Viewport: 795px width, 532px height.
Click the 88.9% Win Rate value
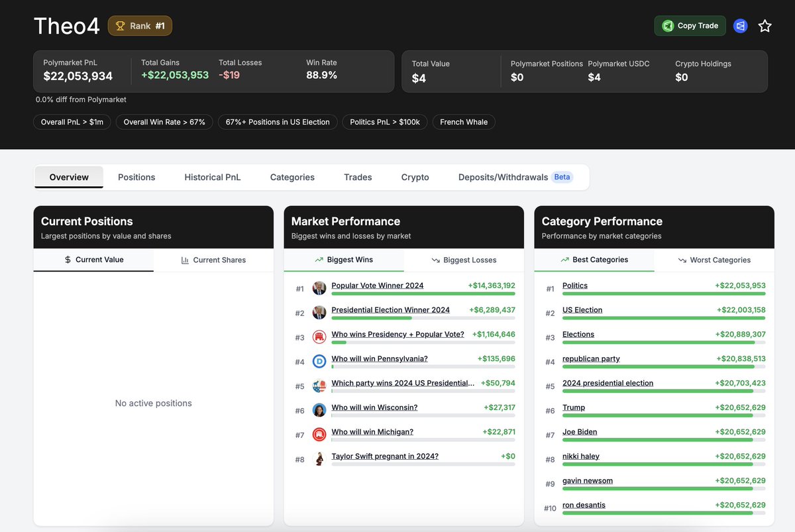tap(322, 76)
